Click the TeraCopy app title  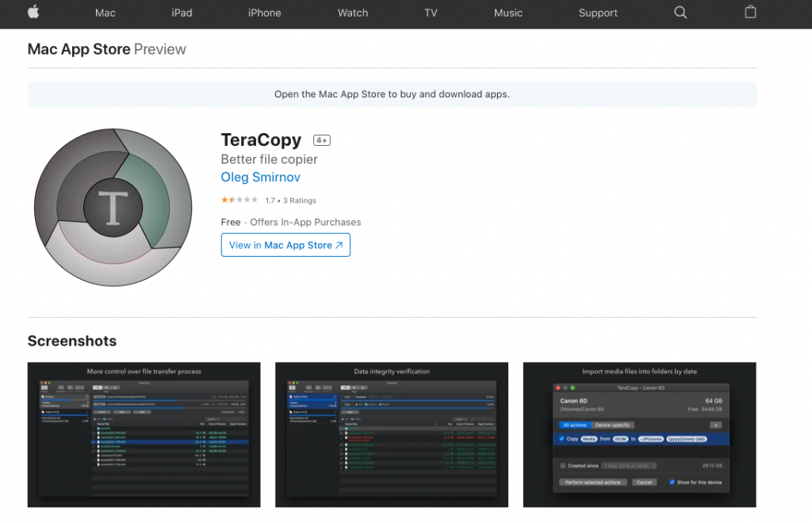pyautogui.click(x=261, y=139)
